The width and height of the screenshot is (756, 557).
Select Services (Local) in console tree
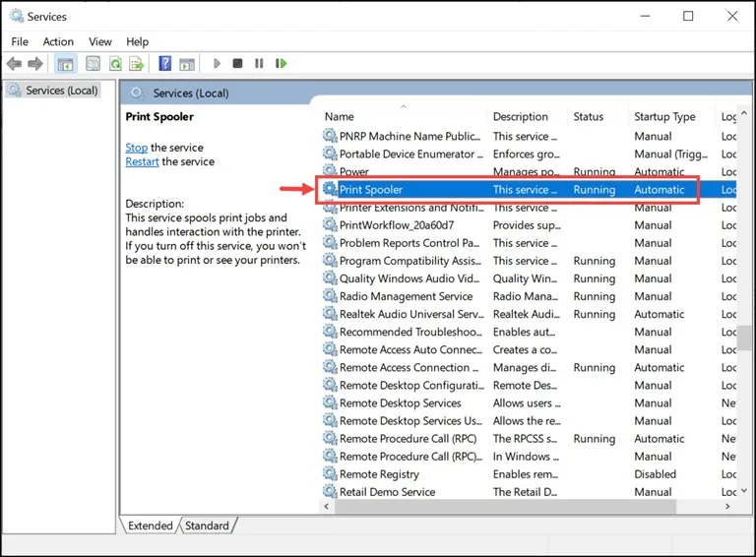(62, 91)
